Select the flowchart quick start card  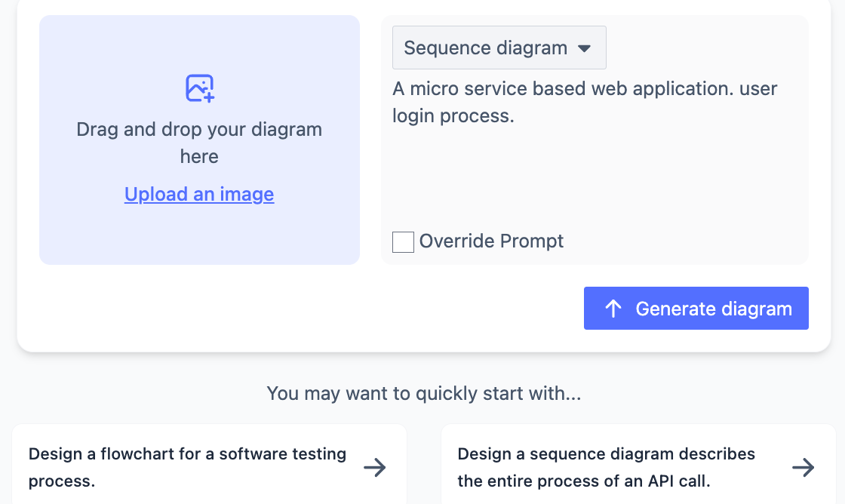pyautogui.click(x=209, y=466)
